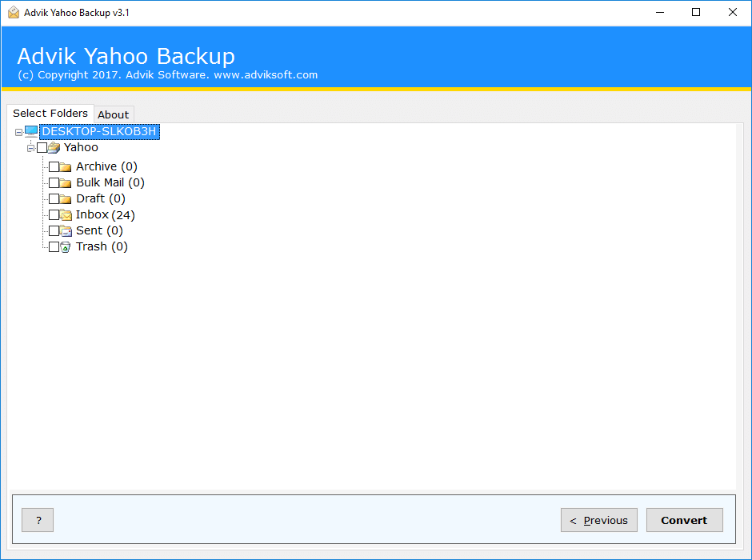Open the Select Folders tab
Viewport: 752px width, 560px height.
tap(50, 113)
